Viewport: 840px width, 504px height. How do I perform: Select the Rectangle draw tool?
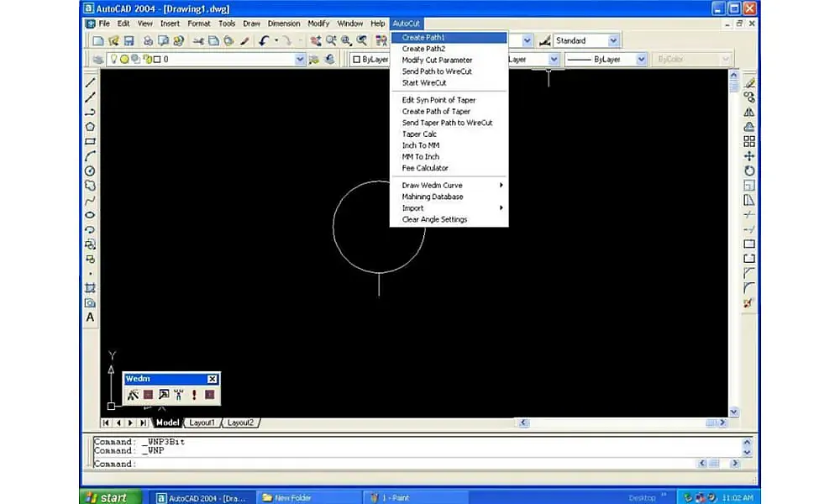pos(90,141)
